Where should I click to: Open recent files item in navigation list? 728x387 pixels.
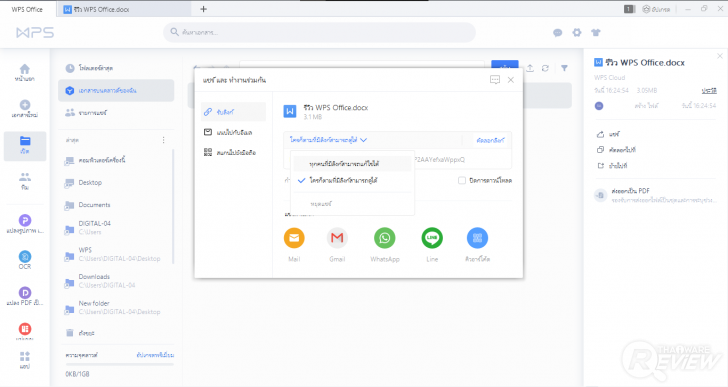116,68
